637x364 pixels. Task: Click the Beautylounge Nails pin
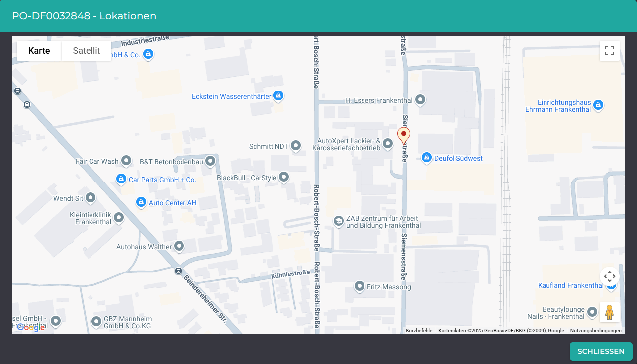pyautogui.click(x=592, y=312)
